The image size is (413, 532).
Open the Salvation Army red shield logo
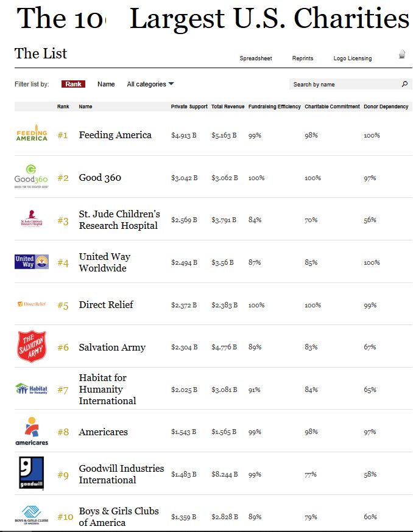tap(32, 347)
